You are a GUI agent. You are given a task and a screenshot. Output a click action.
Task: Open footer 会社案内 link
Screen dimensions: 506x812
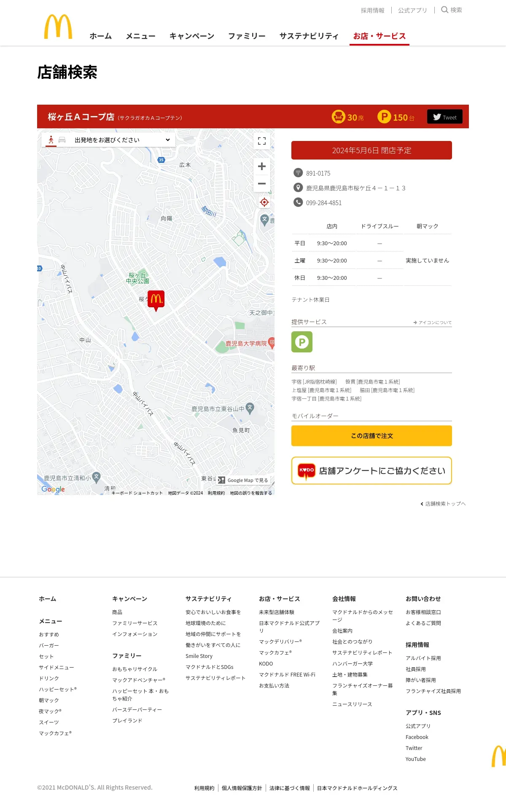(x=342, y=631)
